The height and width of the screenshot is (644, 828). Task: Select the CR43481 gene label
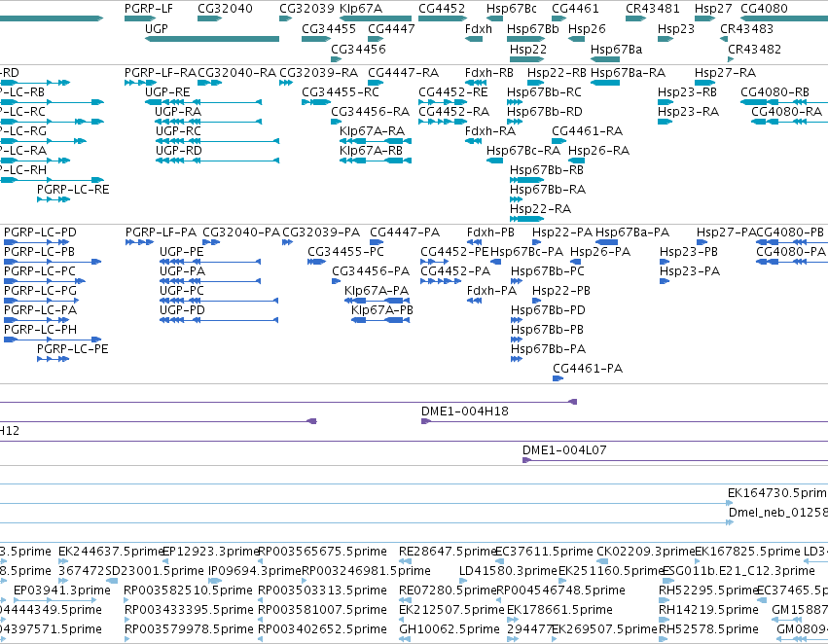click(653, 9)
